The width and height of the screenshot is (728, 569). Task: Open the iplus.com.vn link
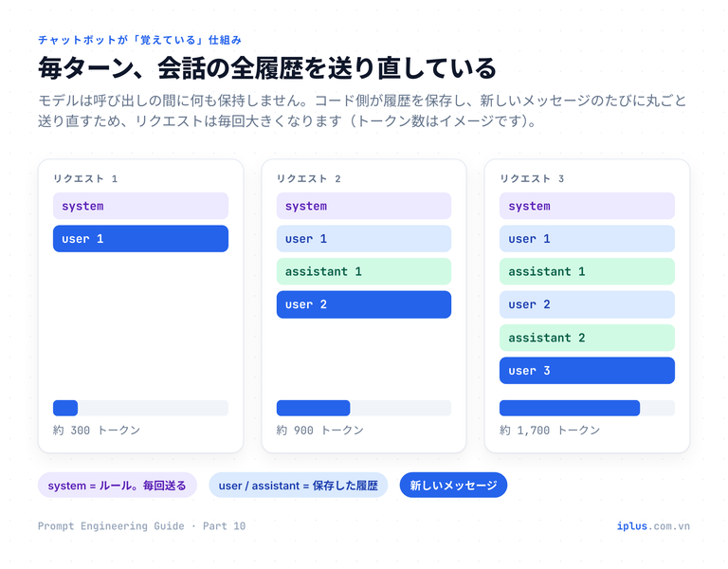tap(653, 526)
